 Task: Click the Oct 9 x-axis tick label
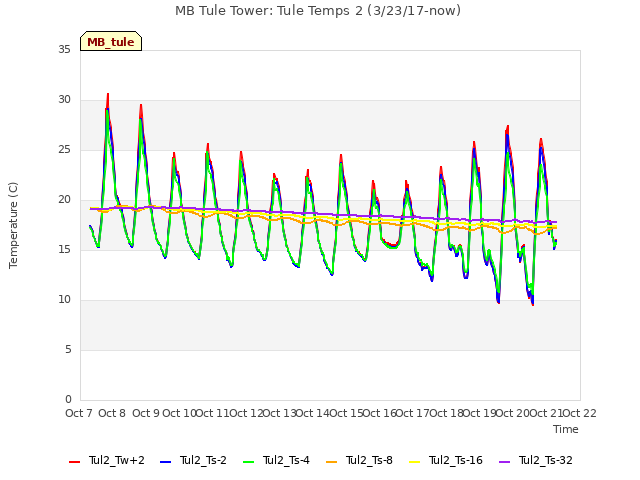click(x=146, y=413)
